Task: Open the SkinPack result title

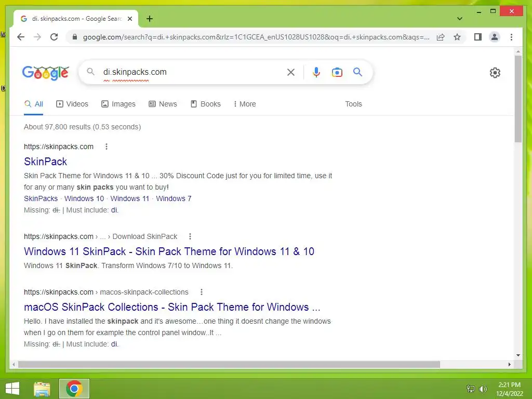Action: (x=46, y=162)
